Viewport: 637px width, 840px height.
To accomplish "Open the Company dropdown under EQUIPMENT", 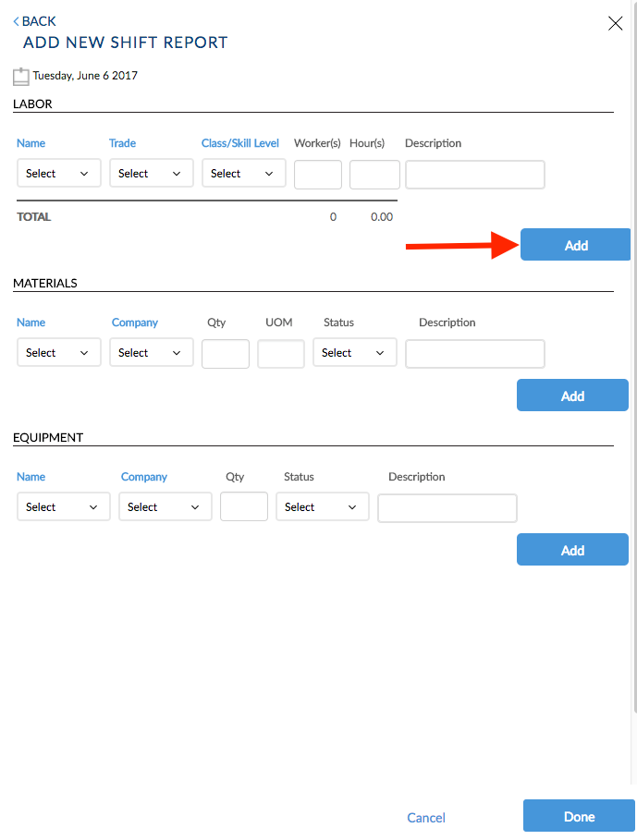I will [x=165, y=506].
